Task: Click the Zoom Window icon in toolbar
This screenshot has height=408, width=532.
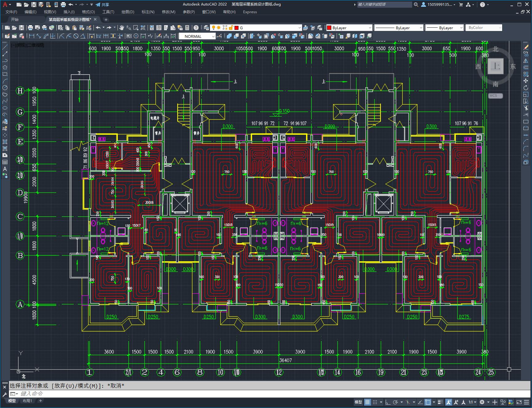Action: pyautogui.click(x=136, y=28)
